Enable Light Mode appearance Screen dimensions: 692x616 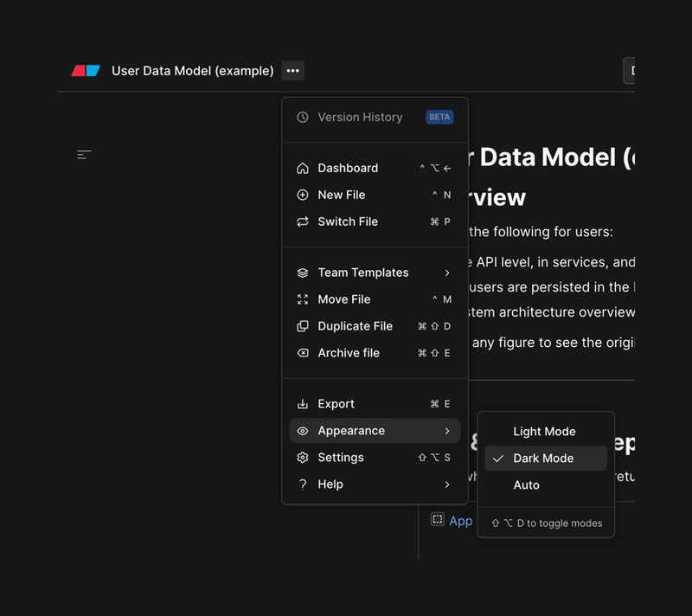point(544,431)
